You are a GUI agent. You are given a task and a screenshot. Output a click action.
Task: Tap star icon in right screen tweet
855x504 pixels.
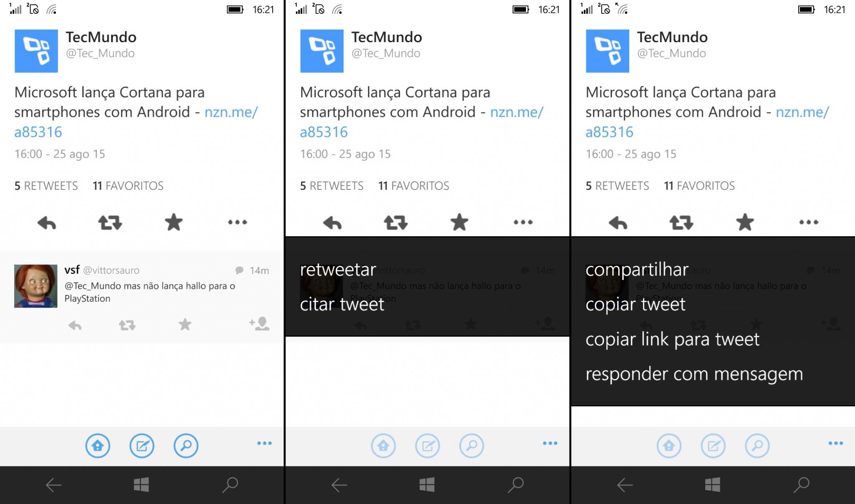click(x=745, y=222)
